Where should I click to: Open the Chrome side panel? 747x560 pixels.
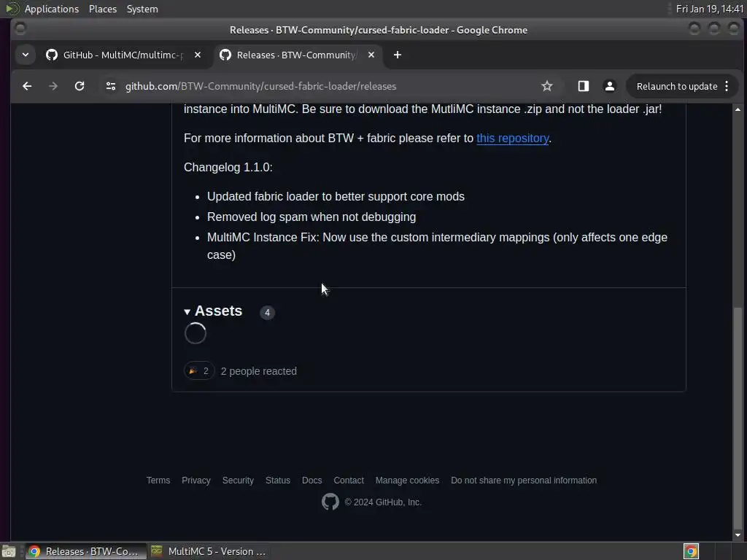click(x=583, y=86)
